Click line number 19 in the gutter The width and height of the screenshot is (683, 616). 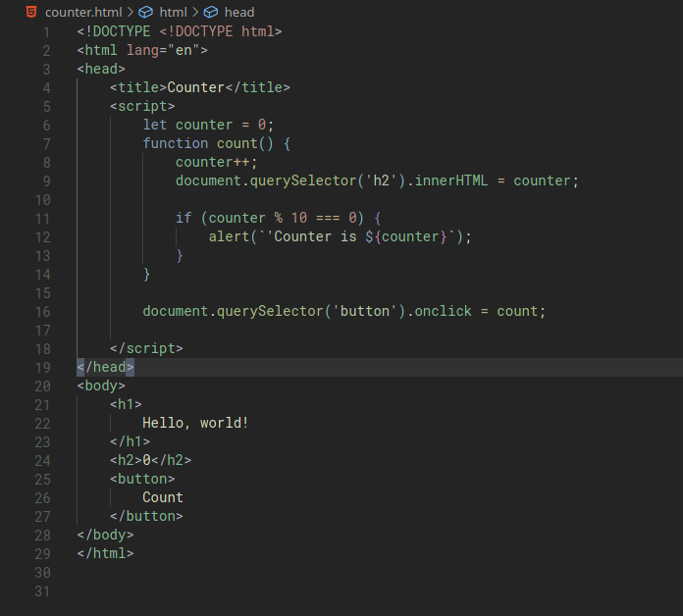43,368
